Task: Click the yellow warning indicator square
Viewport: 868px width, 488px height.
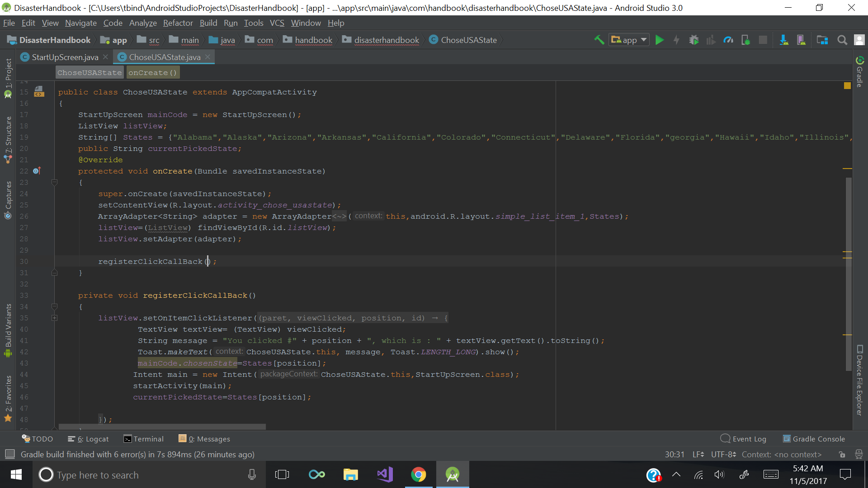Action: click(847, 85)
